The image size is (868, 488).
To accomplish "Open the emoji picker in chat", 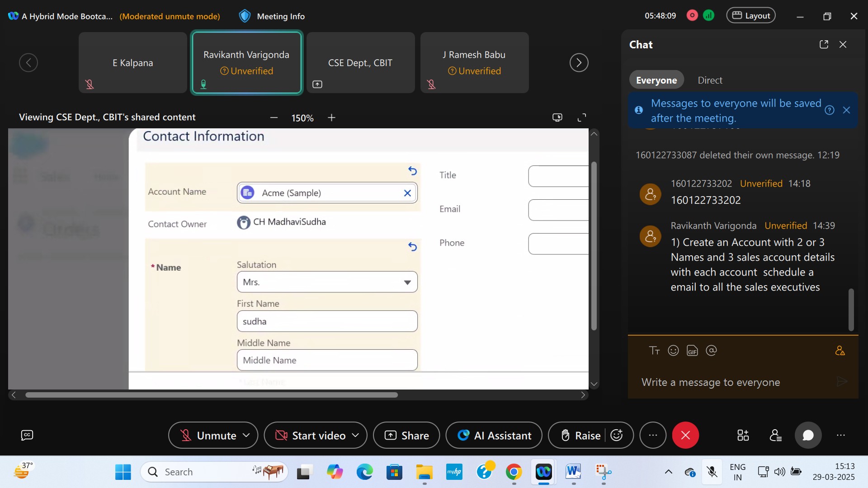I will [x=673, y=351].
